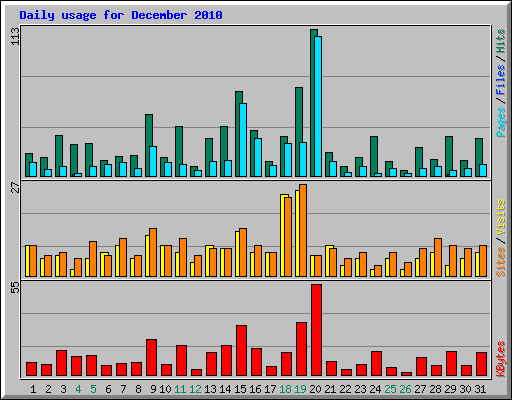
Task: Click the dark green Hits bar for day 20
Action: click(312, 103)
